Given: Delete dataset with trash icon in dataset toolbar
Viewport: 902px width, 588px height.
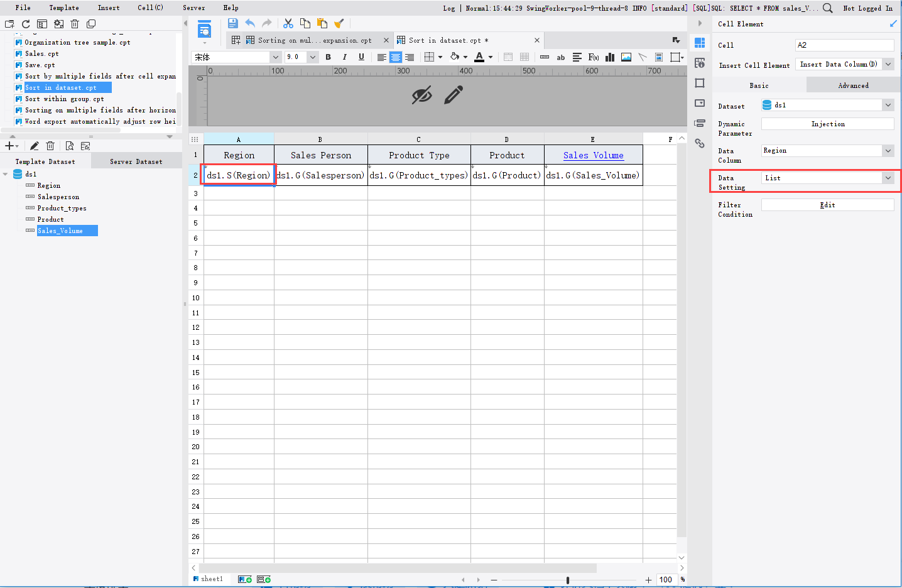Looking at the screenshot, I should click(51, 146).
